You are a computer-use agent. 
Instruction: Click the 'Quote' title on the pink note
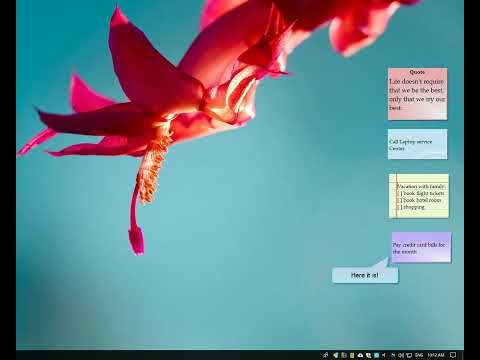(417, 72)
